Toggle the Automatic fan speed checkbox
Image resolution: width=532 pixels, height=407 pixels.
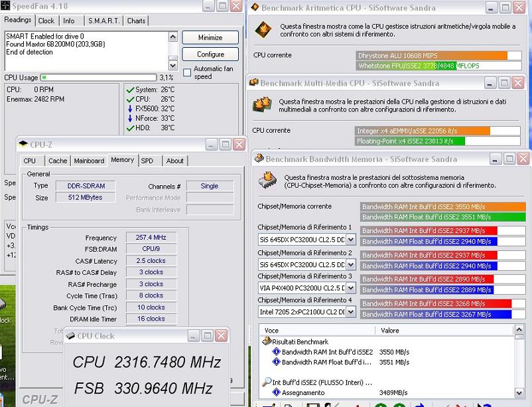click(x=187, y=72)
